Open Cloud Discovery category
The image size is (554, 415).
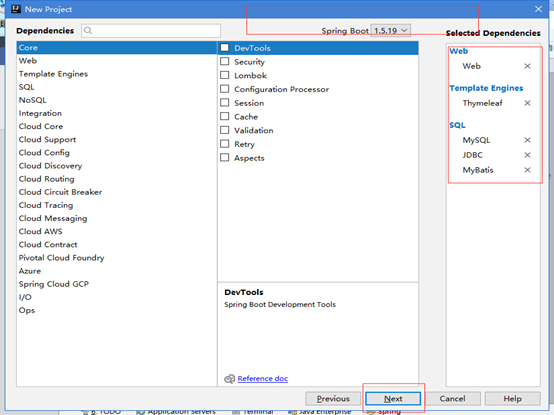click(x=117, y=166)
